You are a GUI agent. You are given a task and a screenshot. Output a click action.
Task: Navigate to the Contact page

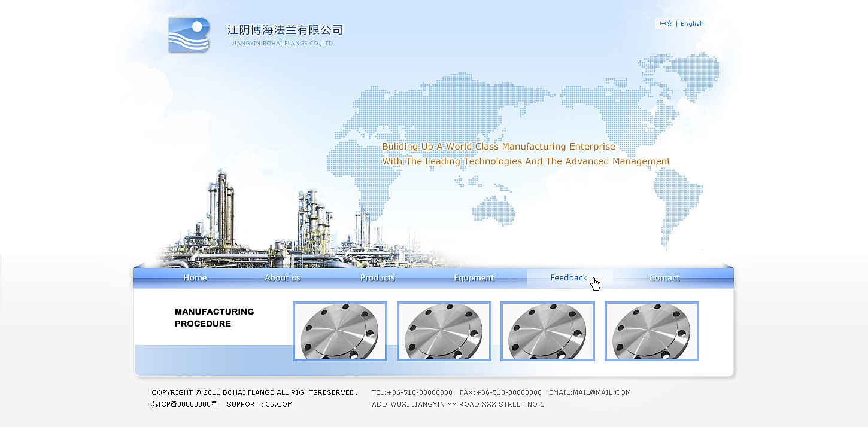[x=664, y=278]
